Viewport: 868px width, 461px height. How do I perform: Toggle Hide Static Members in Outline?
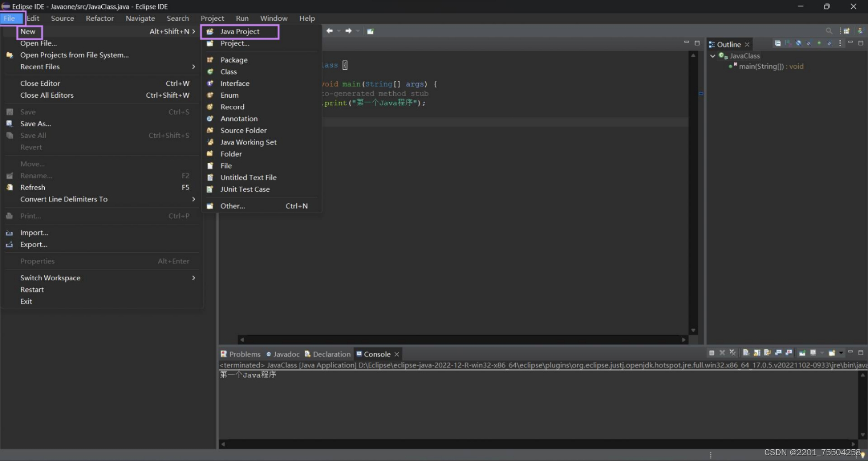pos(809,43)
